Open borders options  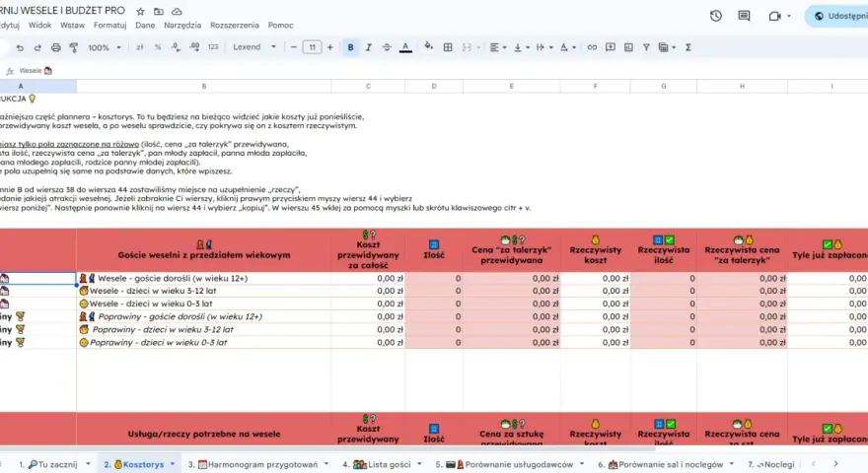coord(448,47)
